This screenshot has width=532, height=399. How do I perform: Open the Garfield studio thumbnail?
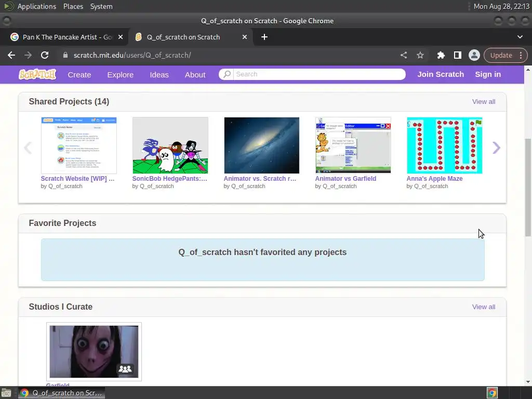click(94, 352)
